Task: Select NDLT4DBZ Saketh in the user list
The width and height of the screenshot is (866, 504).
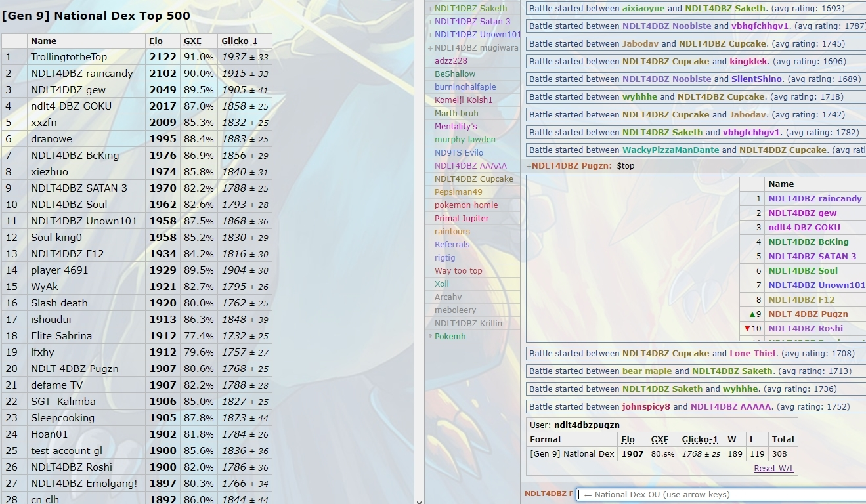Action: (x=471, y=9)
